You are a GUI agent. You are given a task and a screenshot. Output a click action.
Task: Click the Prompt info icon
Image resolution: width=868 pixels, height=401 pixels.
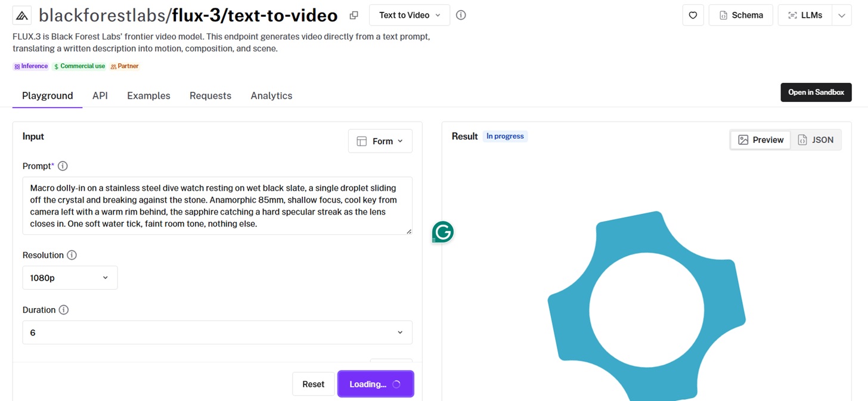pos(63,166)
